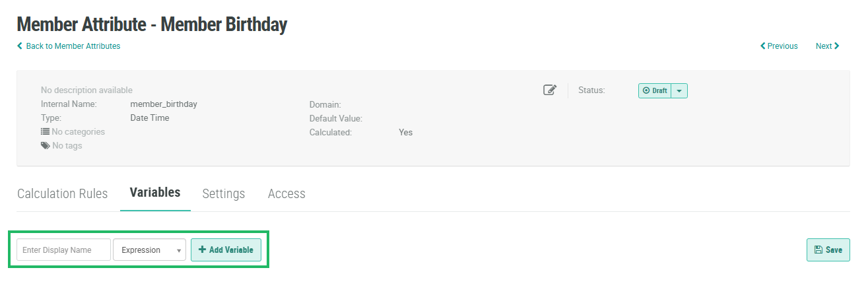
Task: Go to the Previous member attribute
Action: point(782,46)
